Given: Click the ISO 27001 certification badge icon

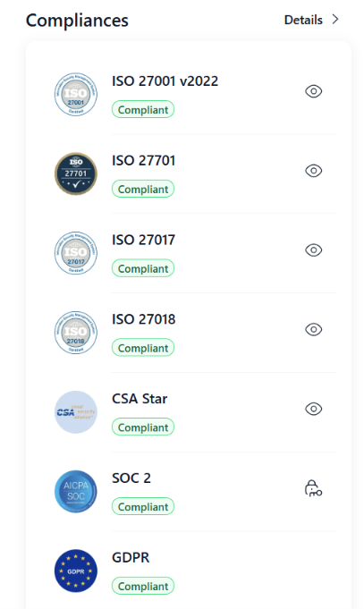Looking at the screenshot, I should pyautogui.click(x=76, y=95).
